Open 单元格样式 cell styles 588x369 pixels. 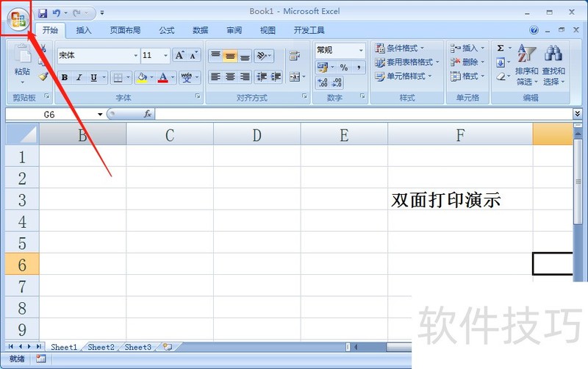tap(403, 76)
